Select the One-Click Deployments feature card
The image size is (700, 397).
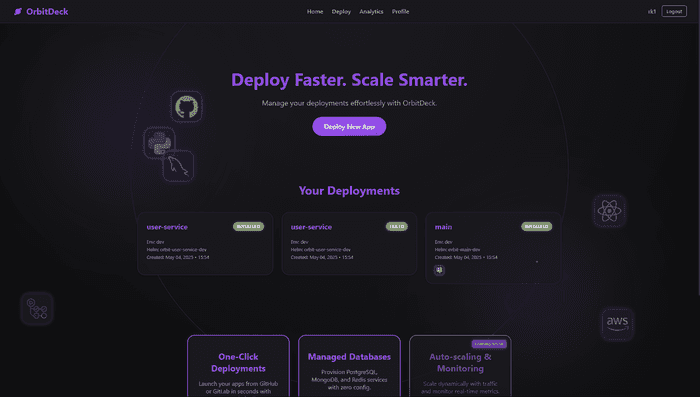pos(238,366)
